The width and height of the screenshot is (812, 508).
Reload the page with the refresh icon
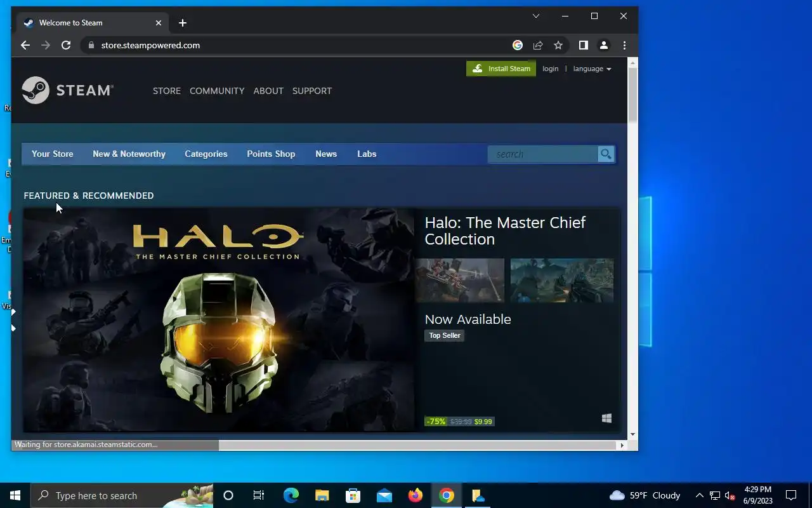click(65, 45)
